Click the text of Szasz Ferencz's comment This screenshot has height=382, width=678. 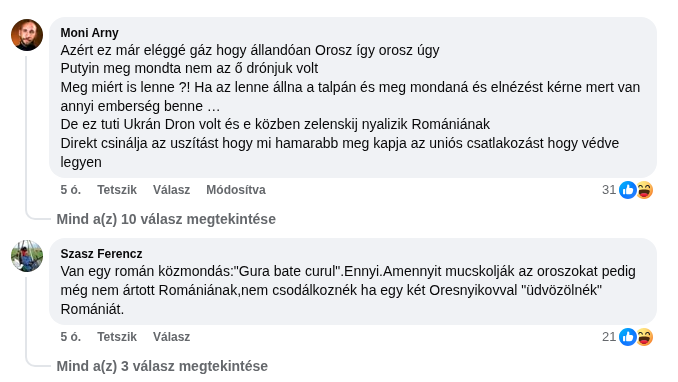tap(348, 290)
